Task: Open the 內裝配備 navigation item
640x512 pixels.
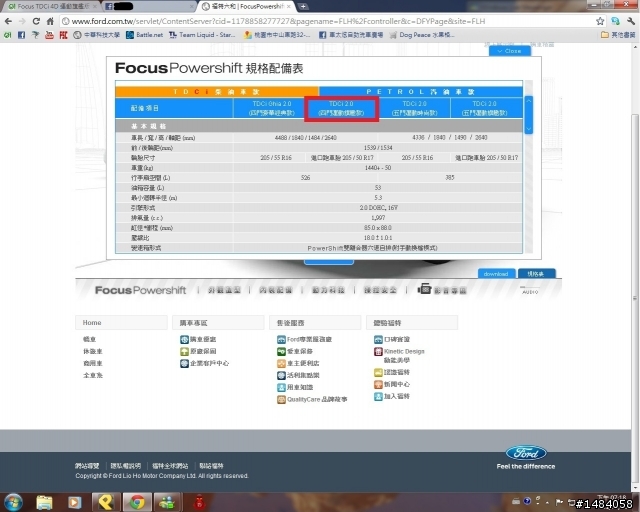Action: 276,290
